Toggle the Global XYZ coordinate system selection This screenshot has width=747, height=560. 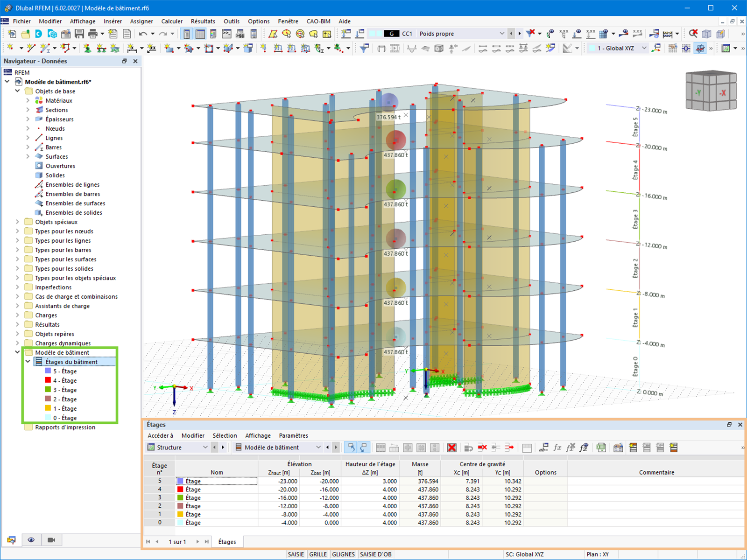coord(617,48)
